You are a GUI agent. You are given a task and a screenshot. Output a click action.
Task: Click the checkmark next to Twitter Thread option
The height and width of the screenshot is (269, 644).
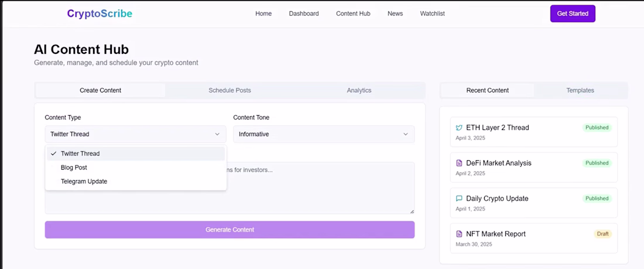coord(53,154)
